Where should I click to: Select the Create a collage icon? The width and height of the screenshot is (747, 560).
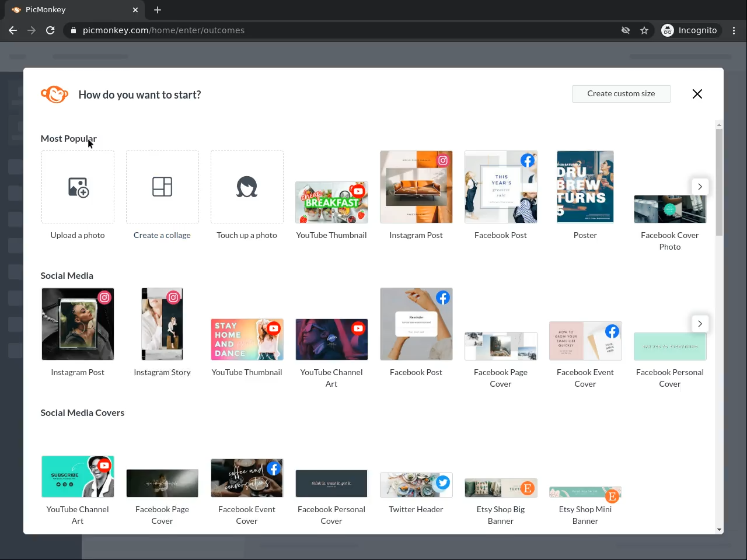[162, 187]
